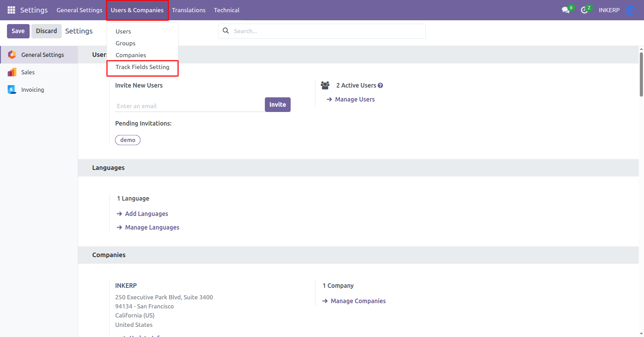
Task: Click the Active Users help question icon
Action: tap(381, 85)
